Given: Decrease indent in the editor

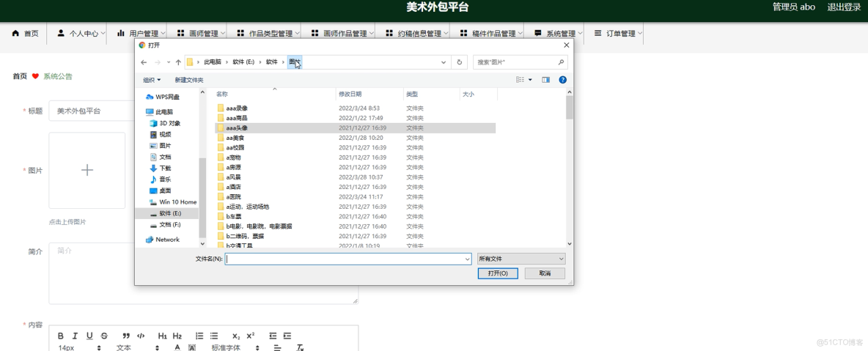Looking at the screenshot, I should coord(273,336).
